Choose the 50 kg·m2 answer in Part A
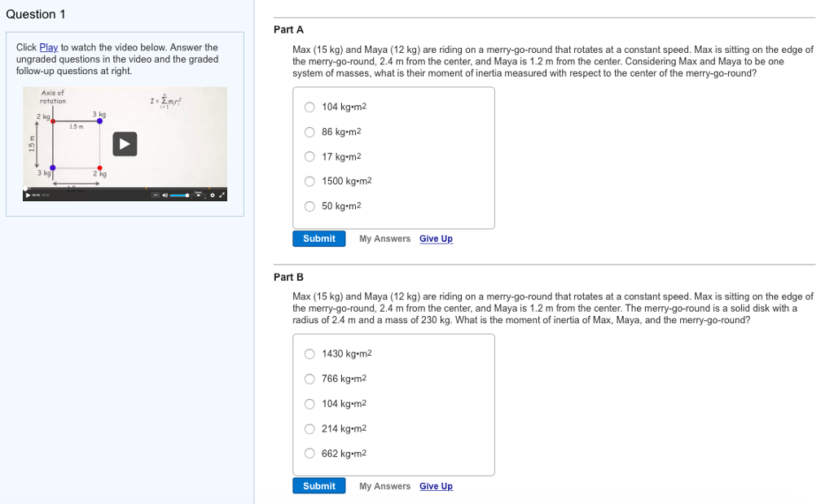The width and height of the screenshot is (834, 504). click(309, 206)
